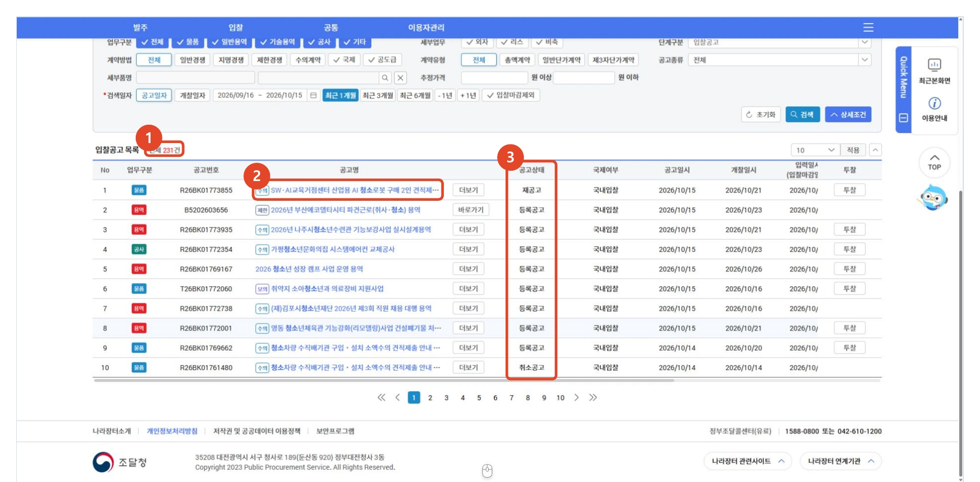Image resolution: width=980 pixels, height=482 pixels.
Task: Expand 나라장터 연계기관 menu
Action: point(840,461)
